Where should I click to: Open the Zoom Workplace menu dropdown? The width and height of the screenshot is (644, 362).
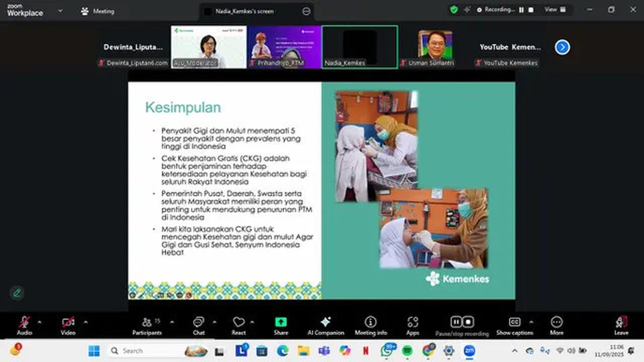coord(60,11)
